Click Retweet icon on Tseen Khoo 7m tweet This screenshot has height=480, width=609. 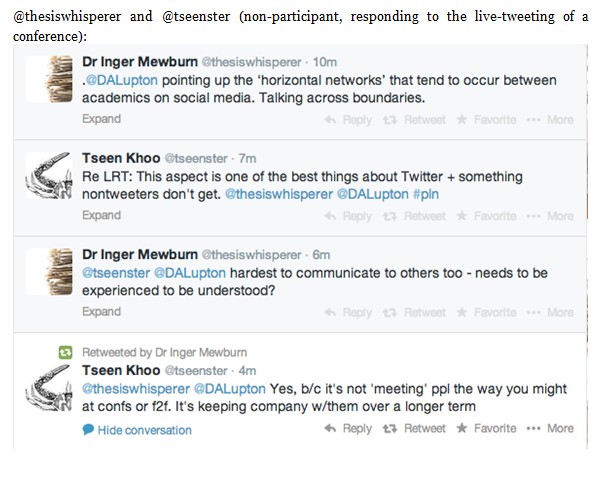(390, 216)
